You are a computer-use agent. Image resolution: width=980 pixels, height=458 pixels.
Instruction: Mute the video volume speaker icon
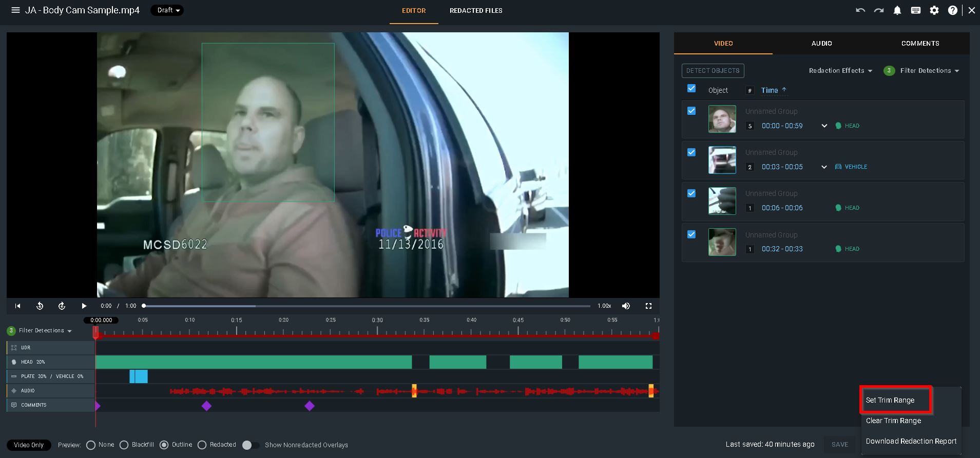pyautogui.click(x=626, y=306)
